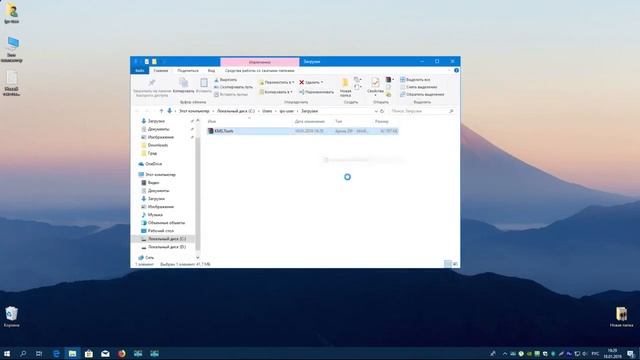
Task: Click the navigation pane vertical scrollbar
Action: [198, 192]
